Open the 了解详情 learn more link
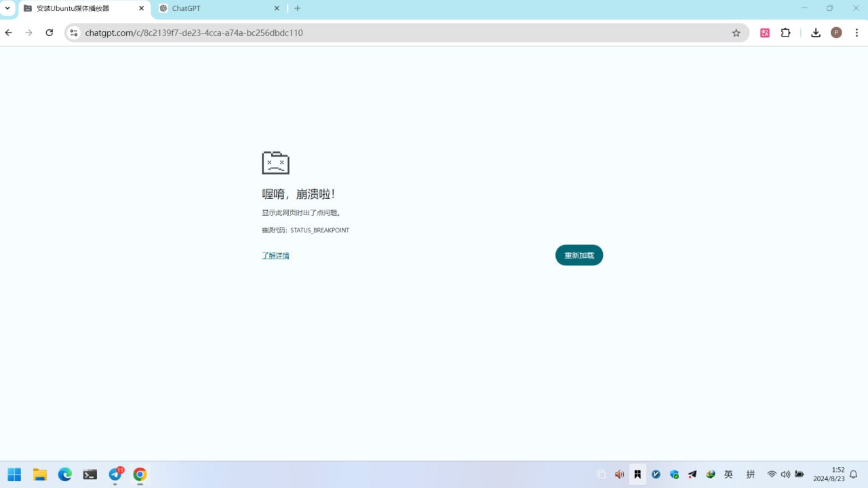The width and height of the screenshot is (868, 488). pos(275,255)
